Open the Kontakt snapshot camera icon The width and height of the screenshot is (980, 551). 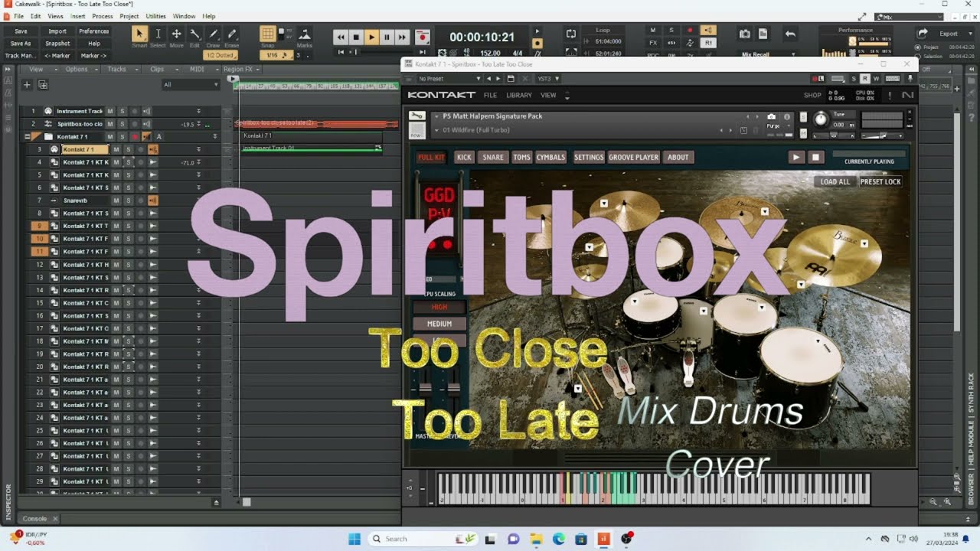pos(772,117)
